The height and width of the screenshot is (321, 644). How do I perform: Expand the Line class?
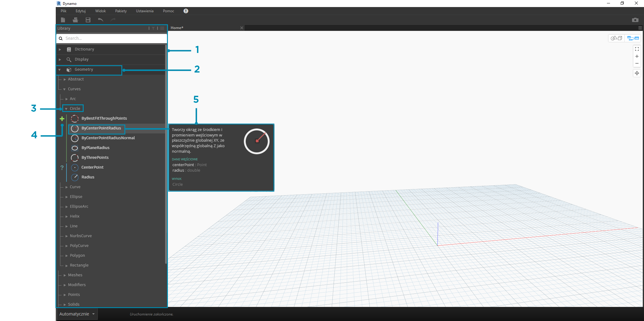[x=66, y=226]
